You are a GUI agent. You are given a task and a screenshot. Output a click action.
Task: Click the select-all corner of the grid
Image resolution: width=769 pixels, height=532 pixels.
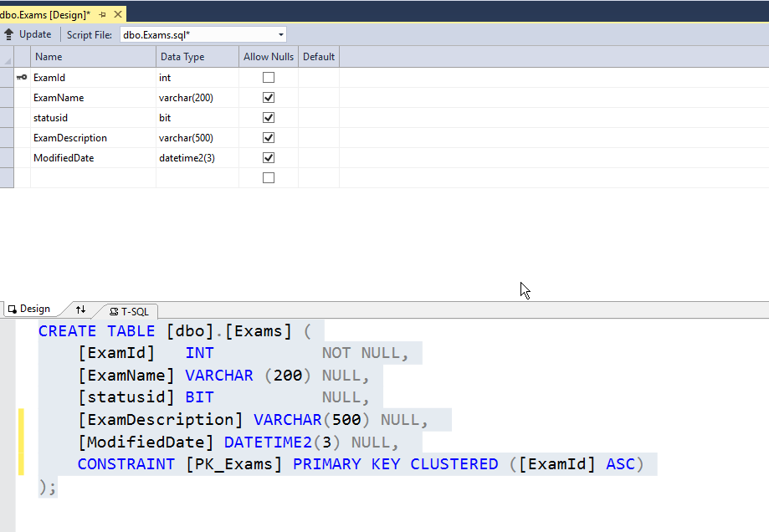pyautogui.click(x=7, y=57)
